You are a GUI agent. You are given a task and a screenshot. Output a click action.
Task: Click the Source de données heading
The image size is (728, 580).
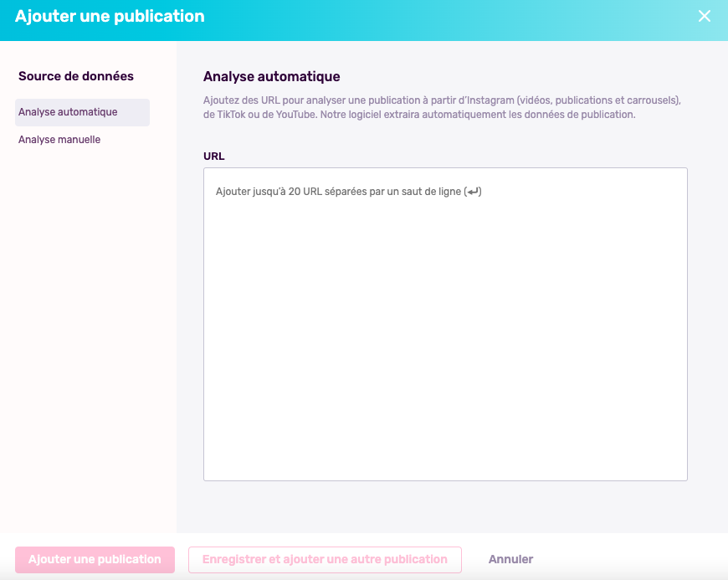point(76,76)
